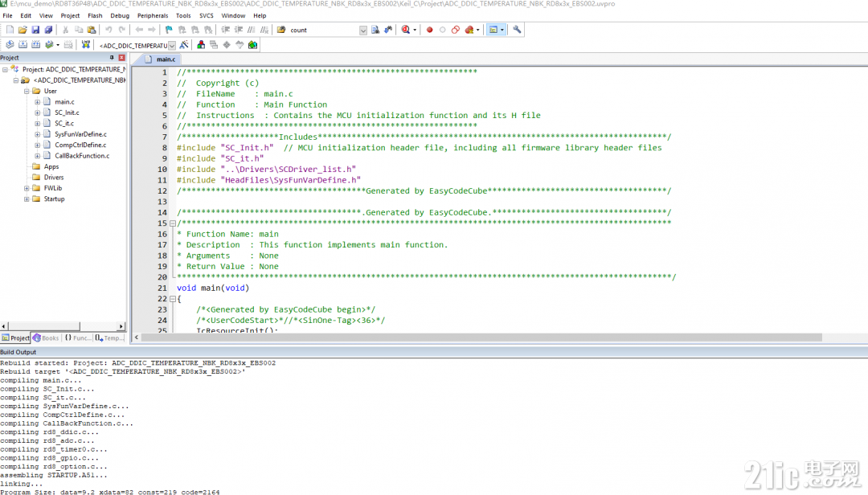Open the count search history dropdown

pos(363,31)
